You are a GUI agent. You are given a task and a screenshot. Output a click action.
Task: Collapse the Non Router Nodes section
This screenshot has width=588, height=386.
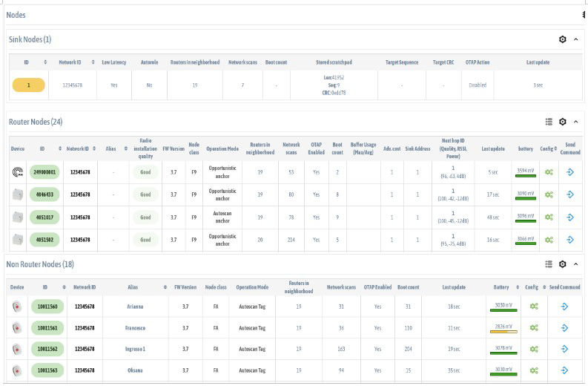[x=576, y=264]
